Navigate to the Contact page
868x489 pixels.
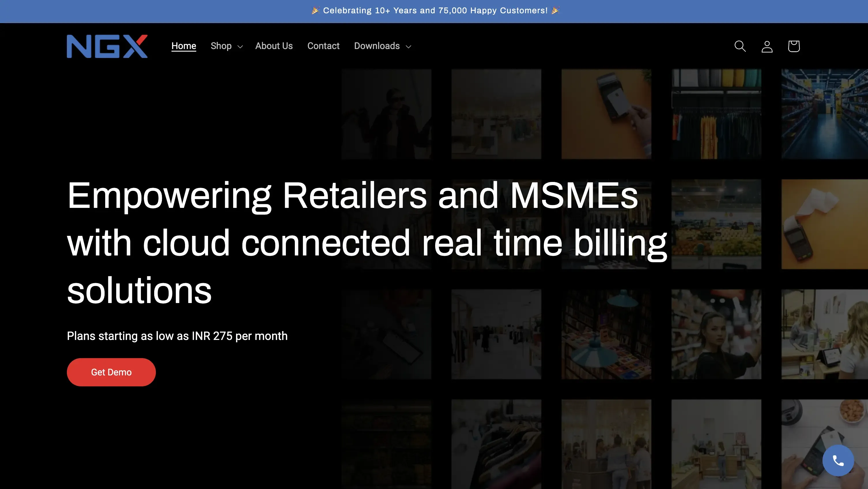(x=323, y=46)
